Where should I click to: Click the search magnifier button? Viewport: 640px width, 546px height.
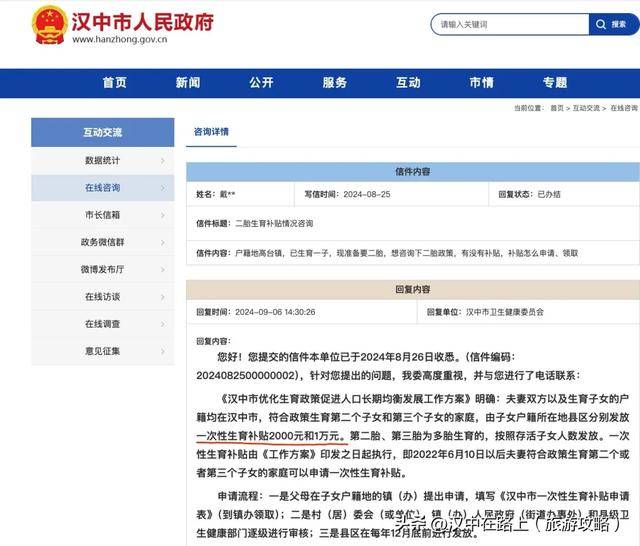(x=613, y=24)
